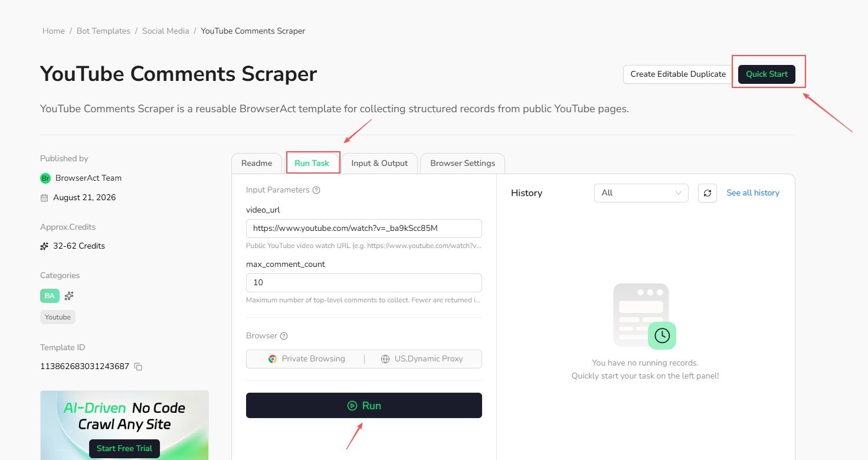Click the August 21, 2026 date text
Screen dimensions: 868x460
click(x=84, y=198)
